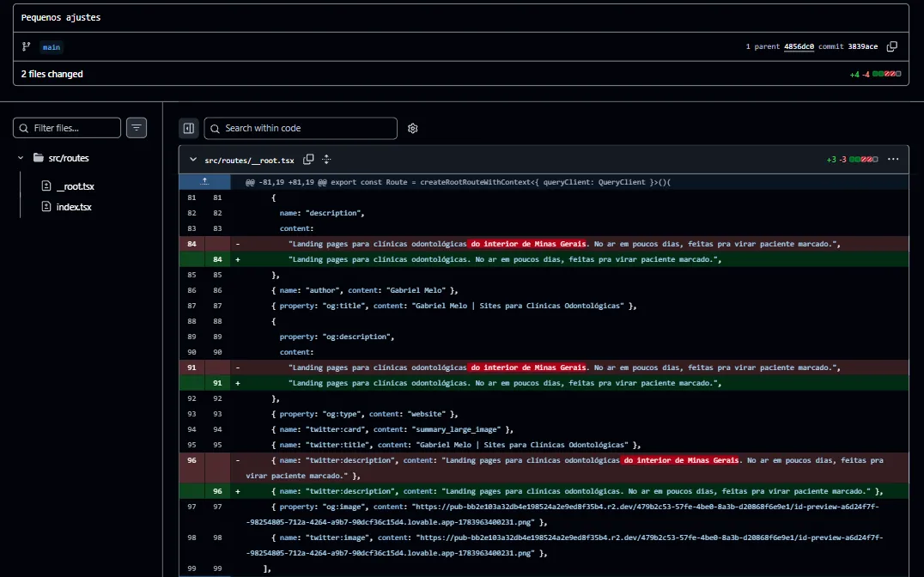
Task: Expand all lines in __root.tsx diff
Action: pyautogui.click(x=326, y=160)
